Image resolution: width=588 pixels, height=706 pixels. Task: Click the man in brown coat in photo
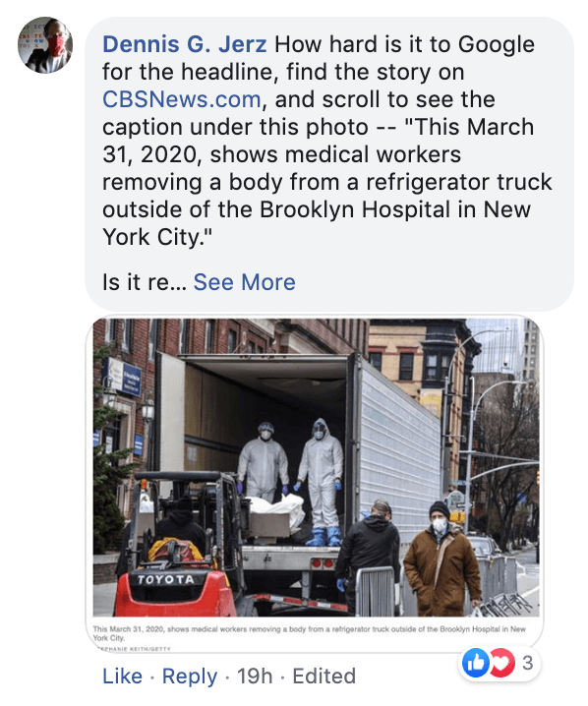point(442,559)
